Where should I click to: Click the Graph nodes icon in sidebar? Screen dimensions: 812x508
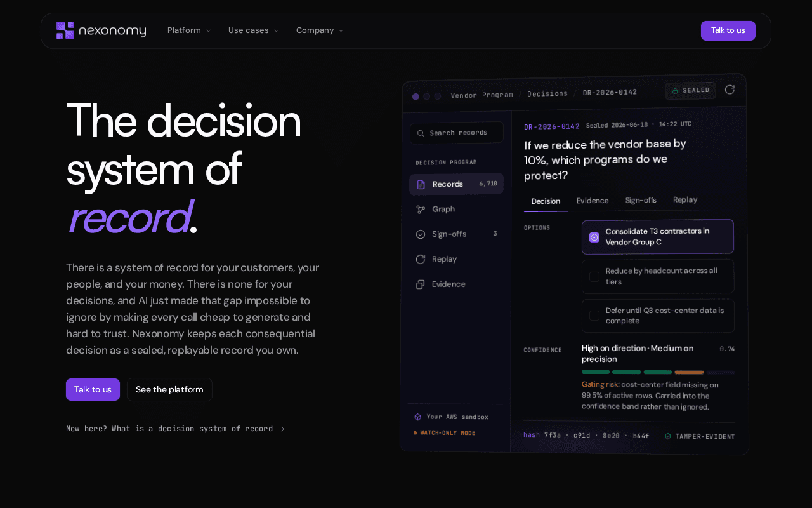pos(421,209)
